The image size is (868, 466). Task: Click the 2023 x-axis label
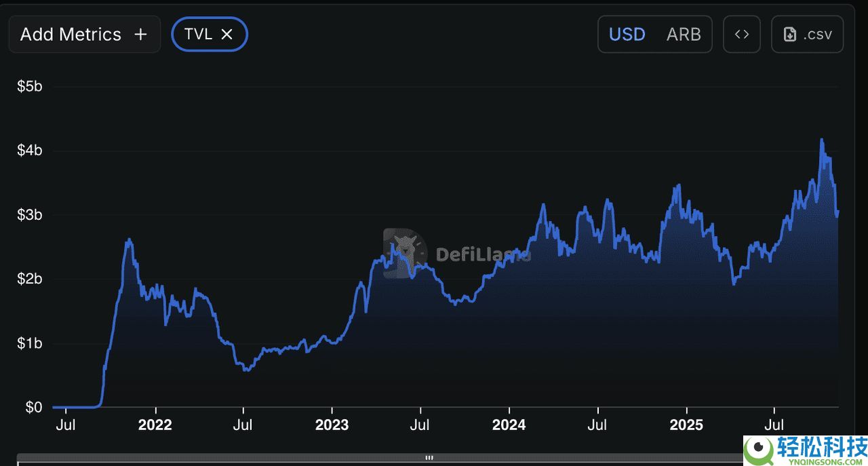[x=332, y=425]
